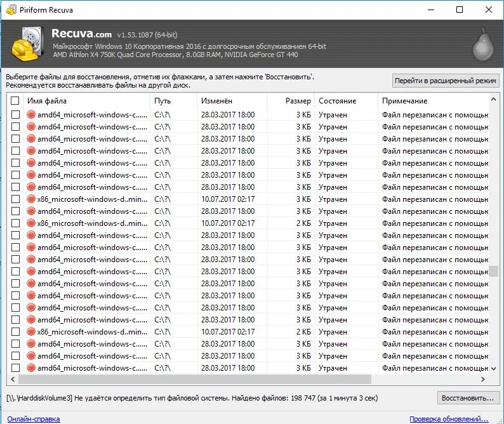Select file name of the 3 КБ x86_microsoft-windows row

point(92,199)
